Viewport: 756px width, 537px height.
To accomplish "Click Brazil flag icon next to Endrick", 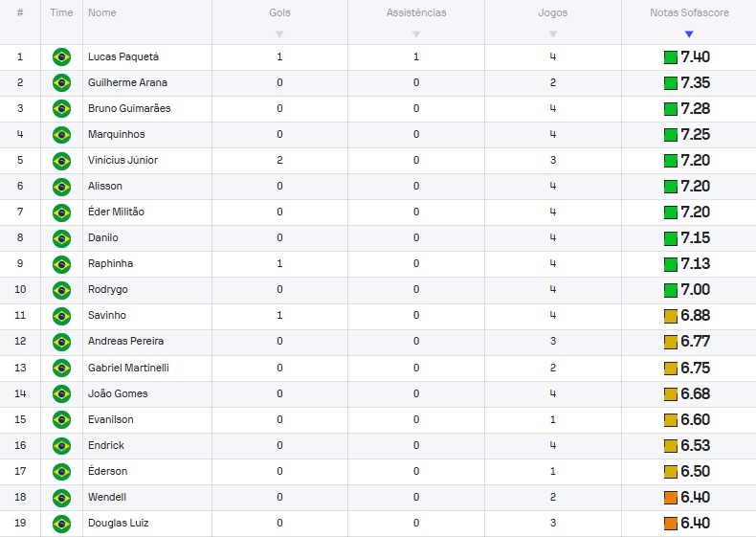I will [x=61, y=445].
